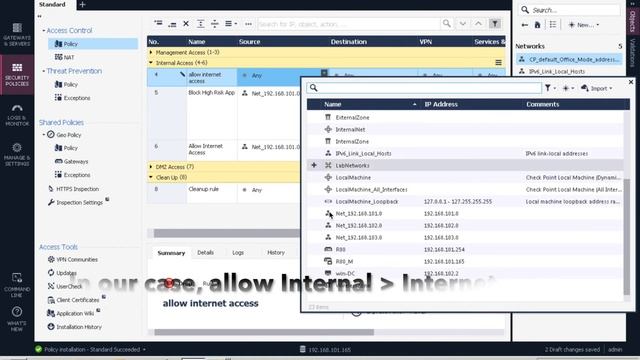Screen dimensions: 640x360
Task: Switch to History tab
Action: click(276, 253)
